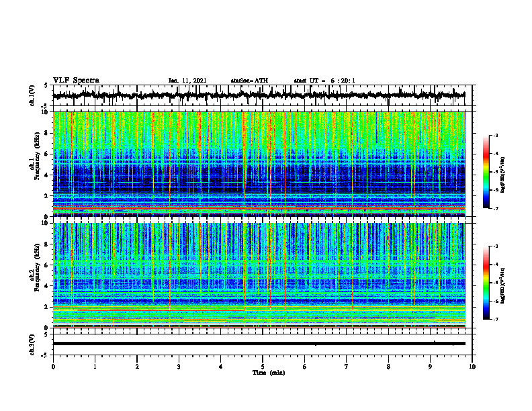This screenshot has height=411, width=532.
Task: Click the "-5" tick on ch.3(V) axis
Action: coord(45,355)
